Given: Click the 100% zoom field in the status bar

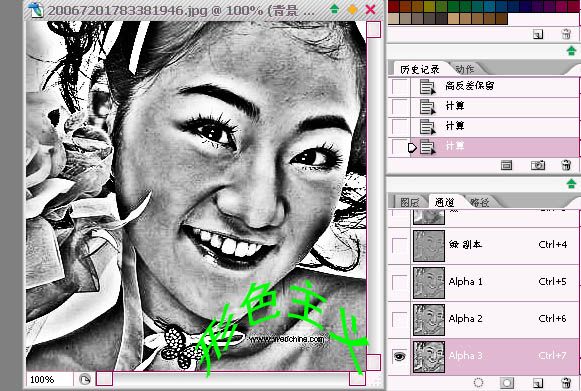Looking at the screenshot, I should tap(49, 380).
